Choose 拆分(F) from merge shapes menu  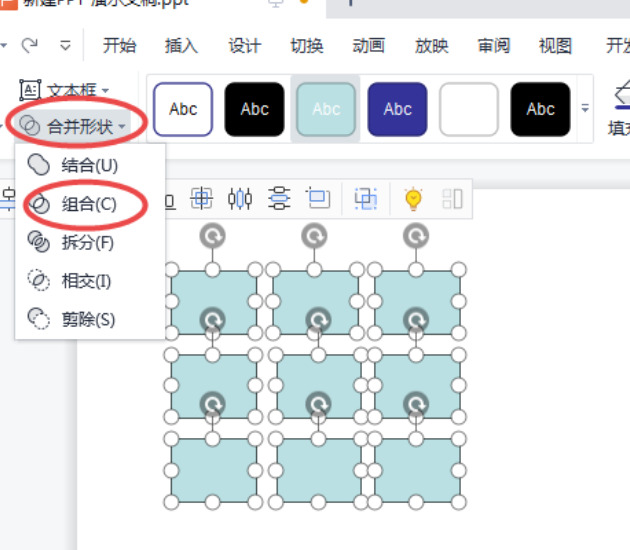point(90,243)
